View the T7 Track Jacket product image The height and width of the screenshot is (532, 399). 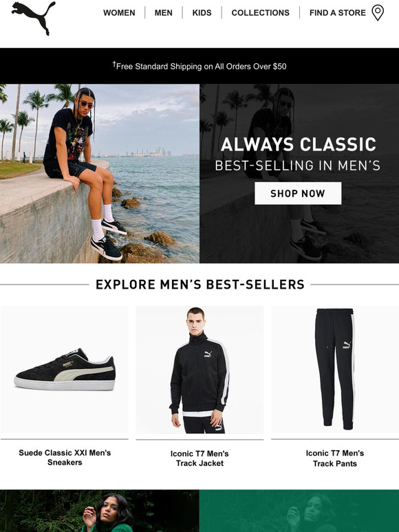(199, 370)
